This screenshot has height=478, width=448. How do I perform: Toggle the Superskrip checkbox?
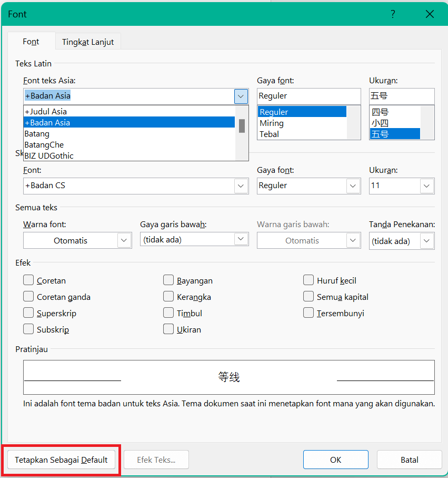point(29,313)
